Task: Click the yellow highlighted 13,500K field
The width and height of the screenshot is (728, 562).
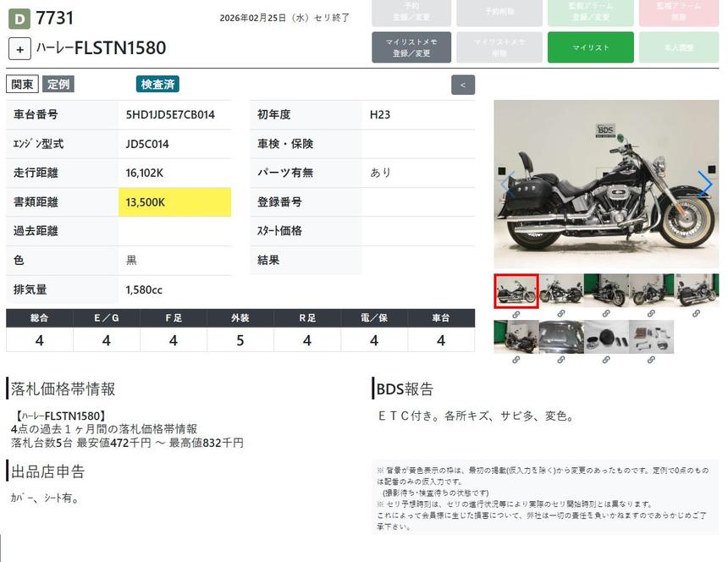Action: (x=174, y=202)
